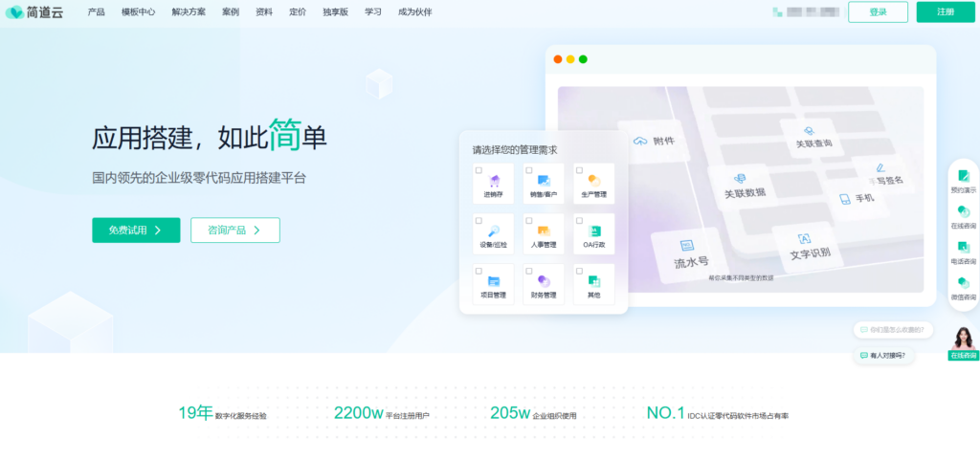
Task: Click the 你们是怎么收费的? chat bubble
Action: coord(893,330)
